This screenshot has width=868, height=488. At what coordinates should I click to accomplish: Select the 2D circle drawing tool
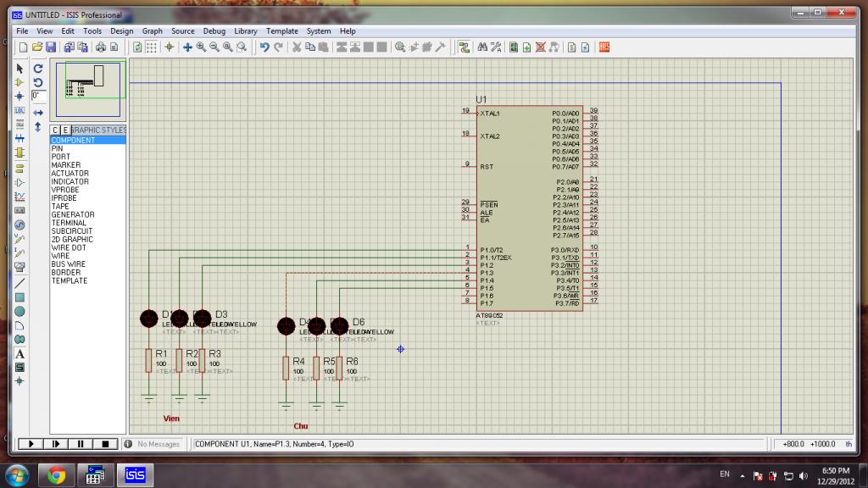click(x=20, y=312)
